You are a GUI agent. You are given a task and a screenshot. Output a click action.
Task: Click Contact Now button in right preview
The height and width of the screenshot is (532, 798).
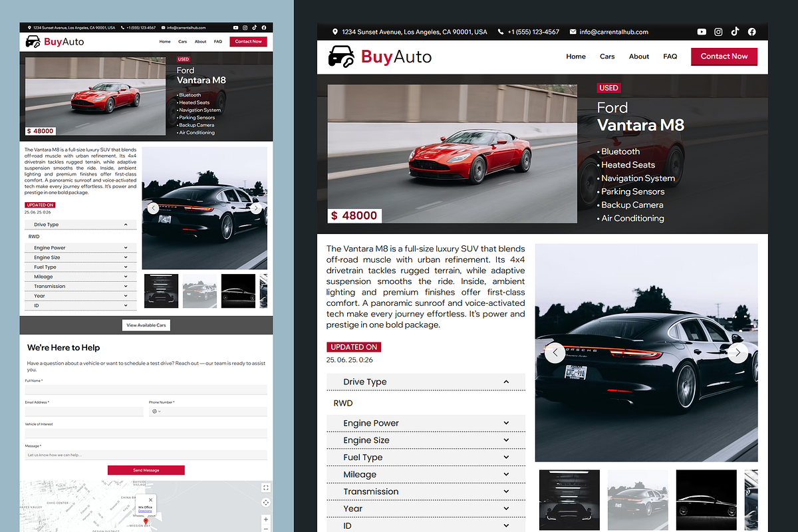724,57
